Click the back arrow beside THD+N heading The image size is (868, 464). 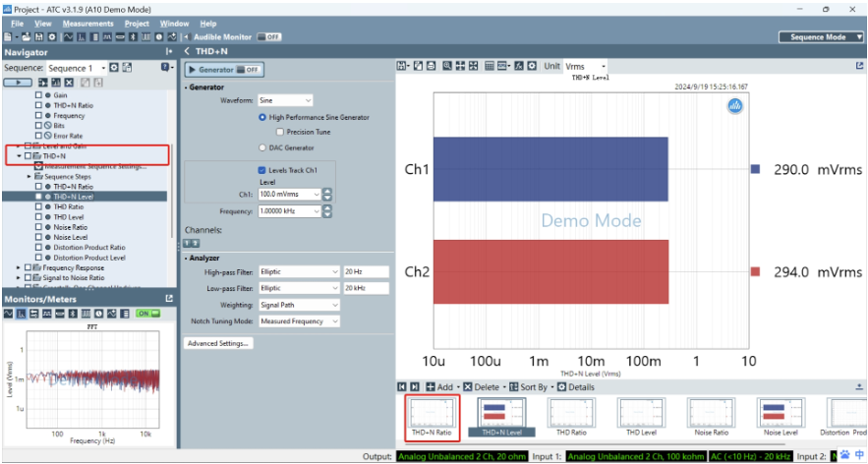(x=188, y=51)
